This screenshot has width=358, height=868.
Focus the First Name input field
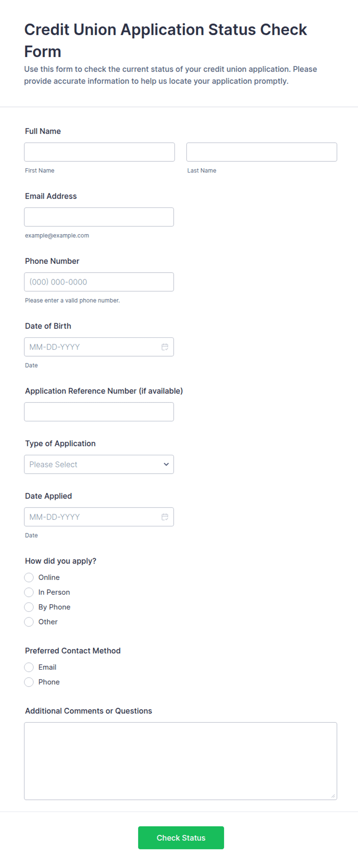(99, 152)
